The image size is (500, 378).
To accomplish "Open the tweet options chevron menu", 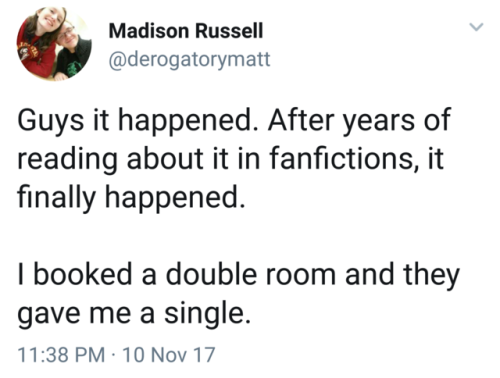I will click(x=476, y=27).
